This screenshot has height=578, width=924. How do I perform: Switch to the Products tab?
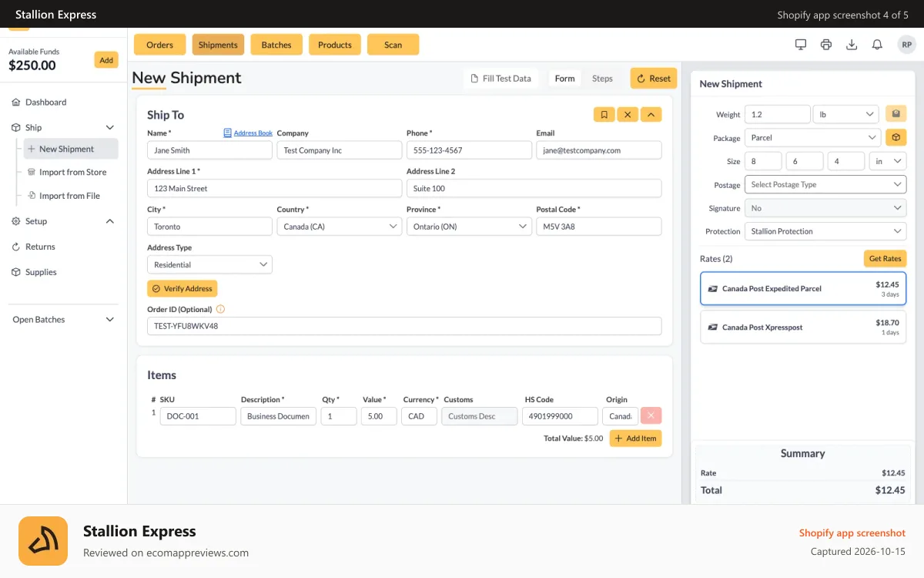335,45
